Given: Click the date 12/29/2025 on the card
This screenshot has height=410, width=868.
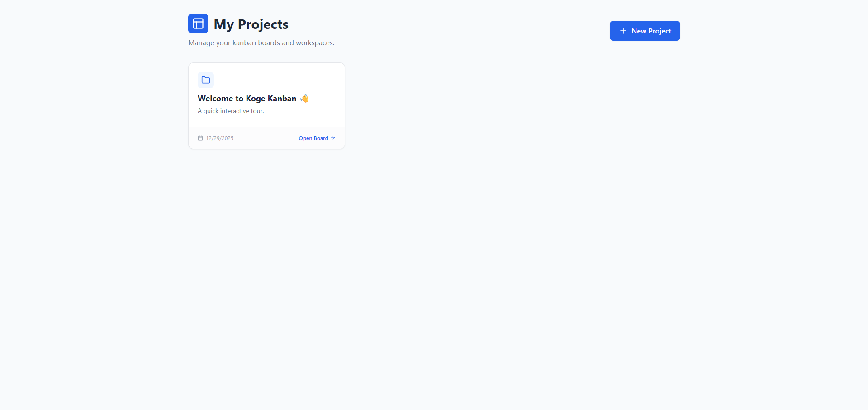Looking at the screenshot, I should [x=219, y=138].
